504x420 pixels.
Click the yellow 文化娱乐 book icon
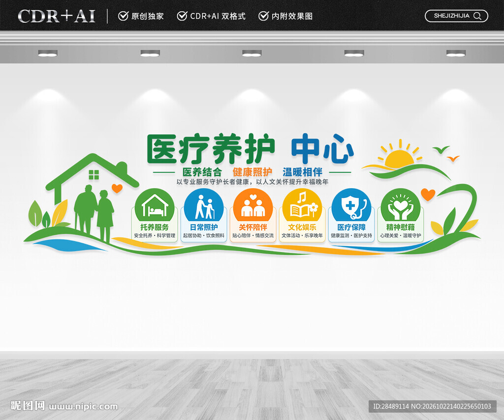click(303, 205)
